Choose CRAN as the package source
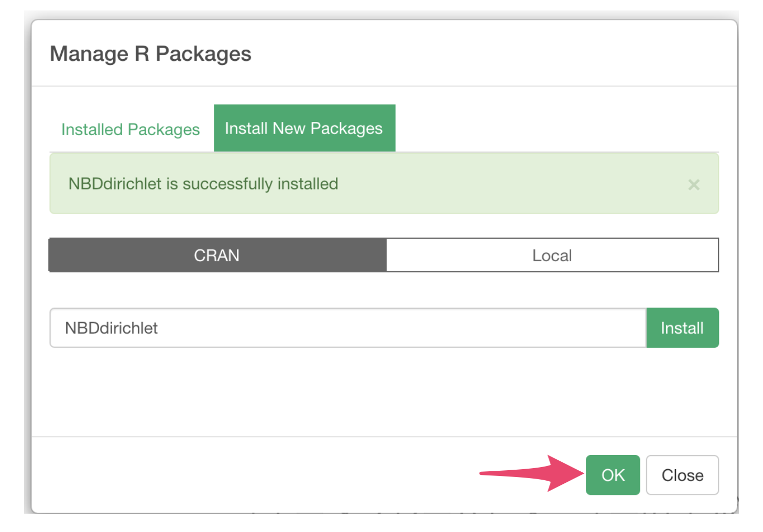The height and width of the screenshot is (532, 763). click(217, 256)
